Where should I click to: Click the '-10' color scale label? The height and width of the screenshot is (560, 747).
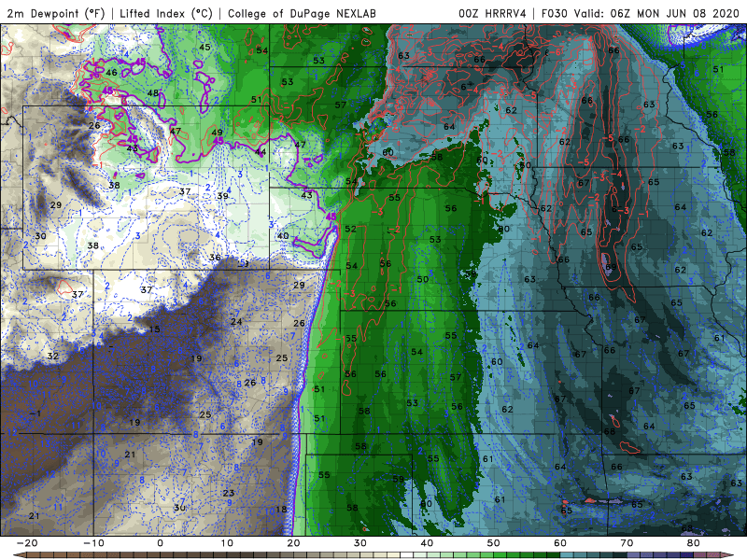(93, 543)
